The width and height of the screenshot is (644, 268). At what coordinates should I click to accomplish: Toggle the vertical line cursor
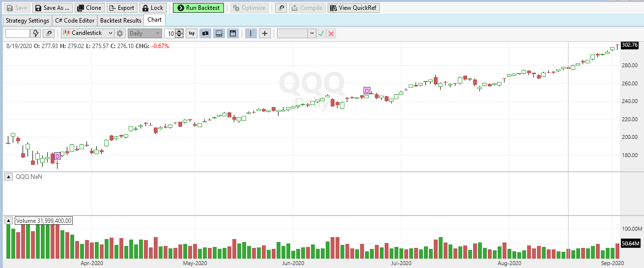click(x=251, y=33)
